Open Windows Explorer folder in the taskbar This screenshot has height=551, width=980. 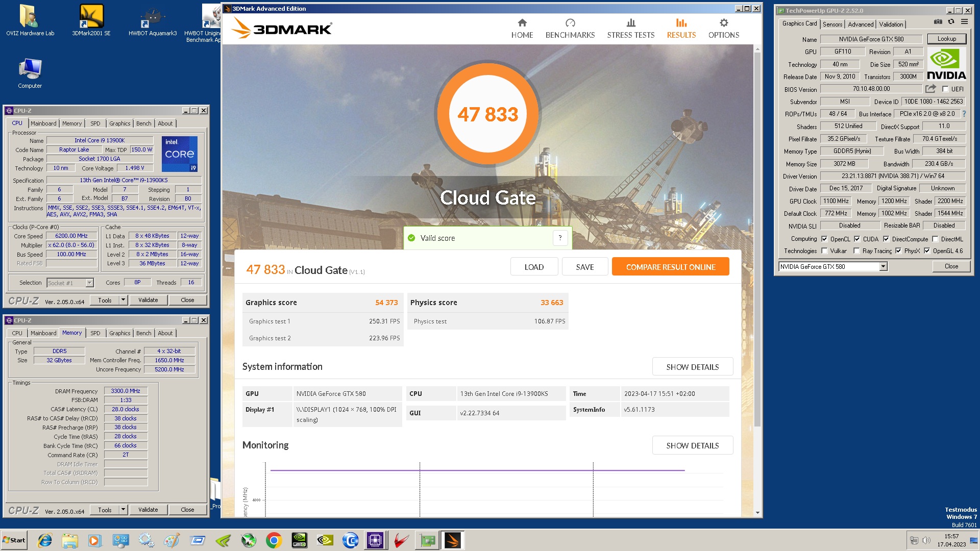[70, 540]
